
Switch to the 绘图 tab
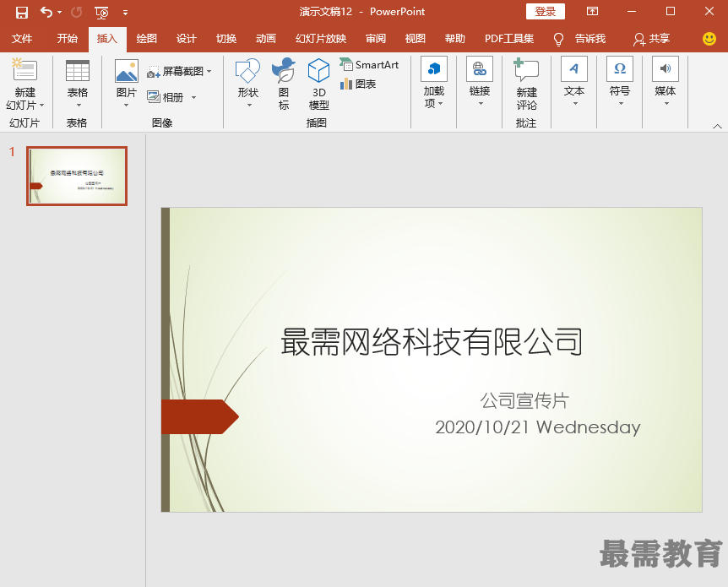(147, 39)
